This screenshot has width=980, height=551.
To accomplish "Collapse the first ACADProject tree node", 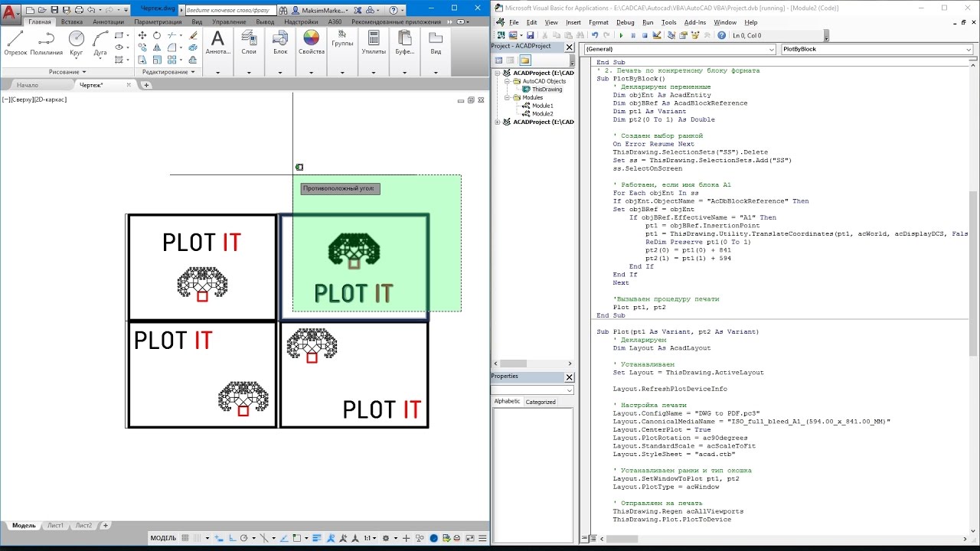I will pyautogui.click(x=498, y=73).
